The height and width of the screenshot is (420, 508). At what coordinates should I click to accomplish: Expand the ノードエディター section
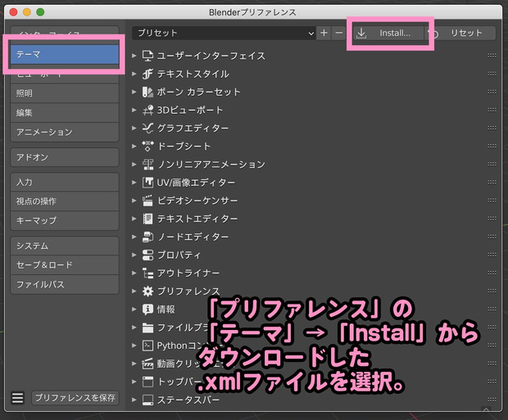134,237
